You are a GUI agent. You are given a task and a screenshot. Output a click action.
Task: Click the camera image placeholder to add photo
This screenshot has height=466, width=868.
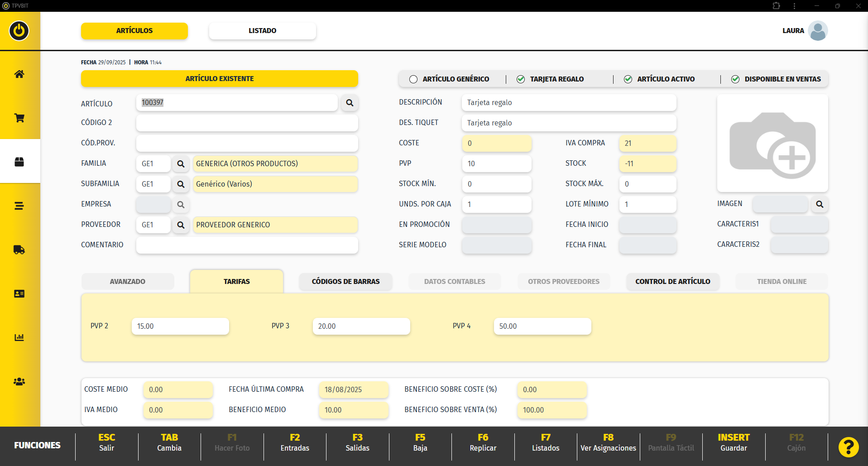tap(772, 144)
